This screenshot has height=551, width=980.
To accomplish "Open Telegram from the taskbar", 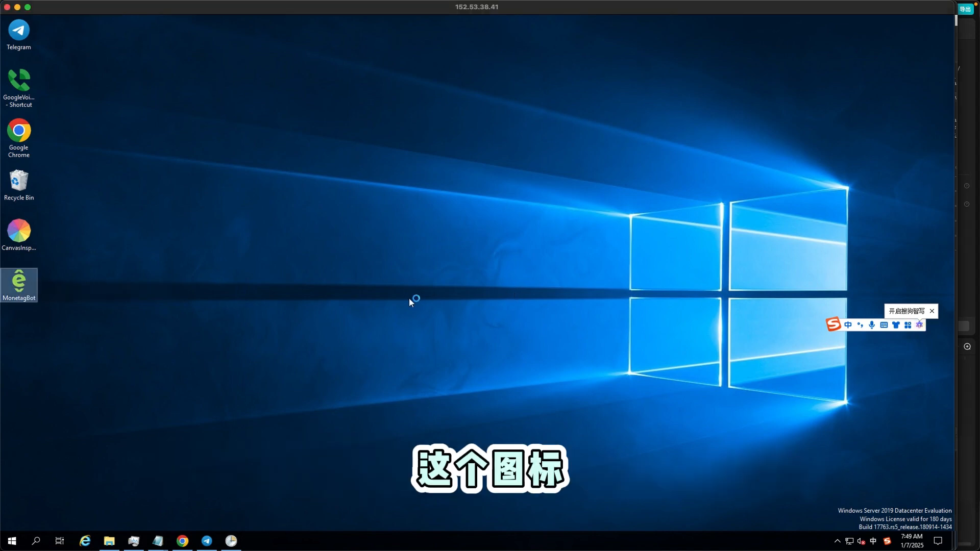I will pos(207,541).
